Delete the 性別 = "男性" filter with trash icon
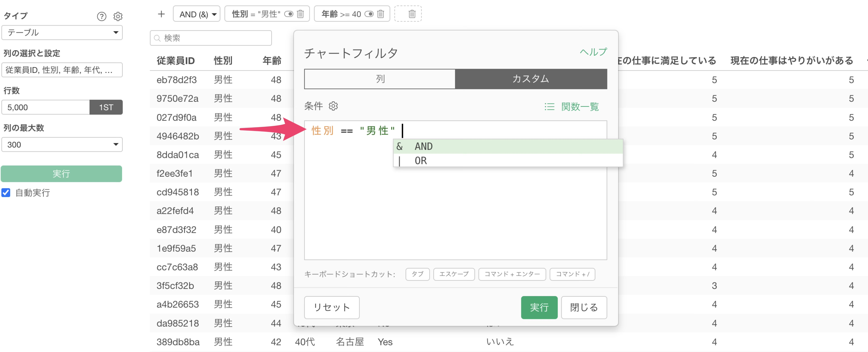This screenshot has width=868, height=352. [300, 14]
